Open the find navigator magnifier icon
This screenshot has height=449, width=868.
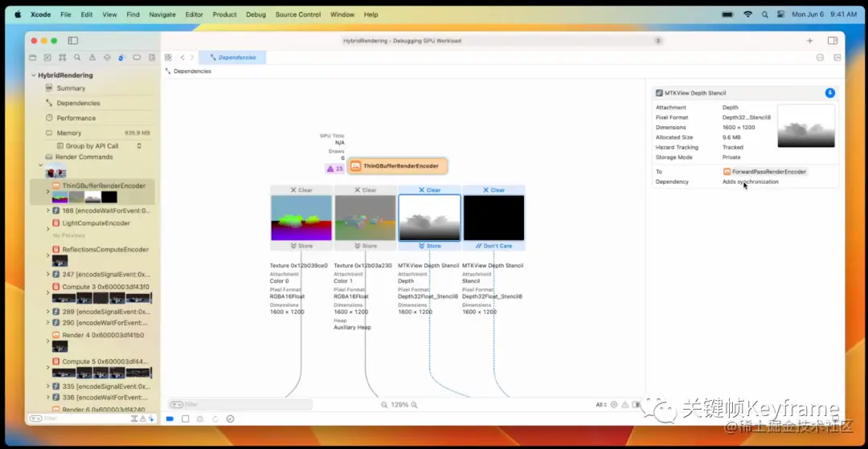(x=77, y=58)
